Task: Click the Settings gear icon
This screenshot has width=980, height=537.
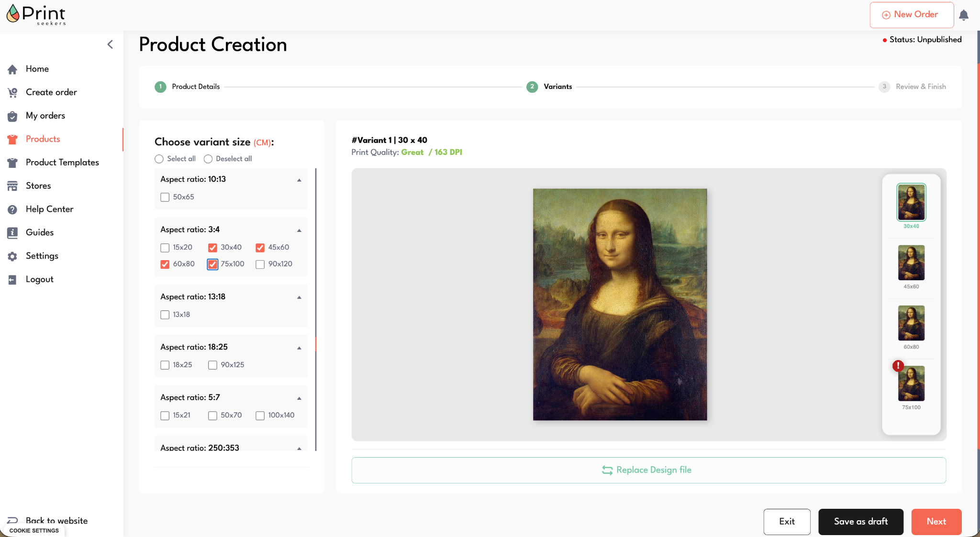Action: 12,256
